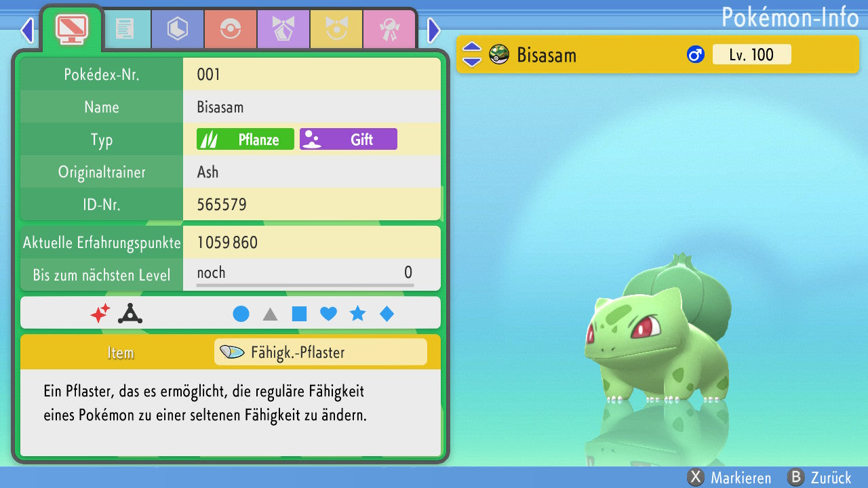
Task: Open the purple contest stats tab
Action: [x=283, y=29]
